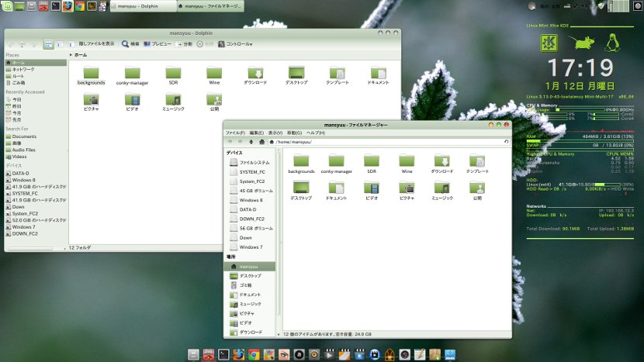Launch Chrome from the bottom dock
Image resolution: width=644 pixels, height=362 pixels.
[x=254, y=354]
